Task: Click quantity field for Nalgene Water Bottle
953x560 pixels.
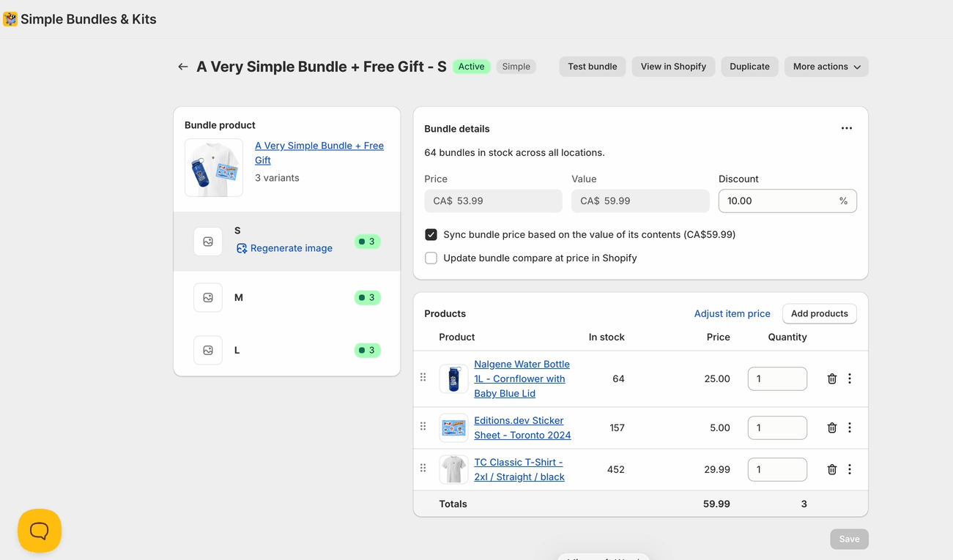Action: tap(777, 378)
